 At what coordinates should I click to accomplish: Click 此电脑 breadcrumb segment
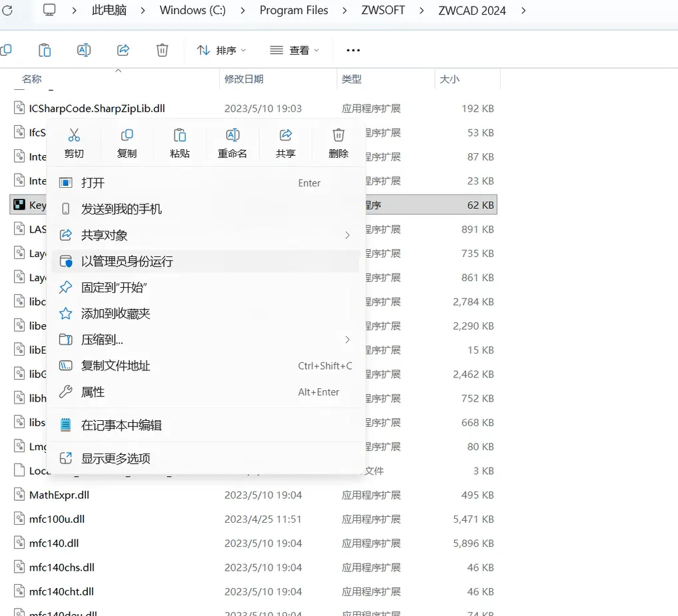point(109,10)
